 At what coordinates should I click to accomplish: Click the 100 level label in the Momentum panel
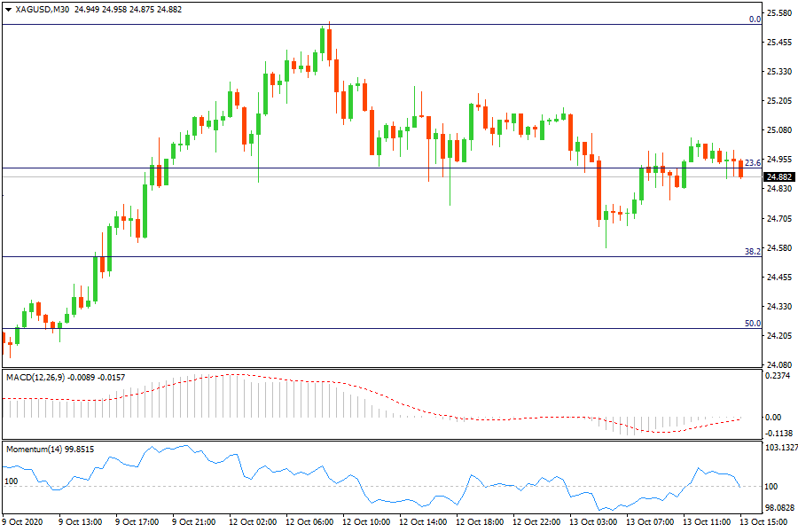pos(12,481)
